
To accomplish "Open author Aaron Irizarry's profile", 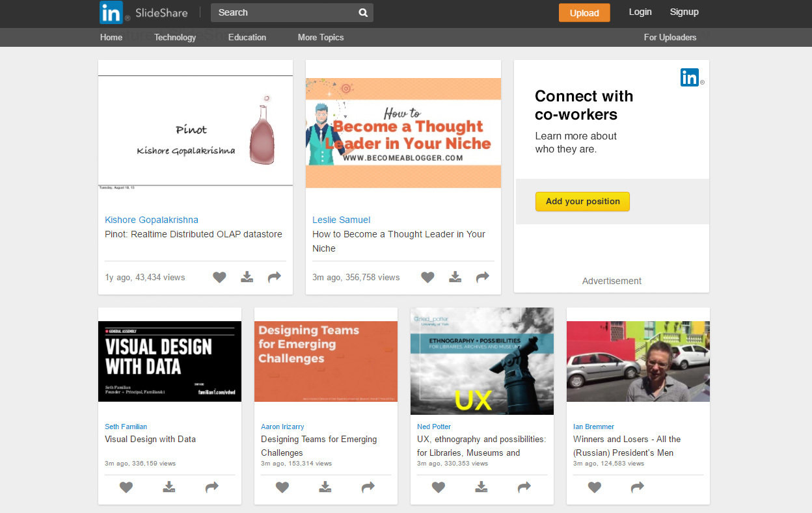I will pyautogui.click(x=282, y=427).
